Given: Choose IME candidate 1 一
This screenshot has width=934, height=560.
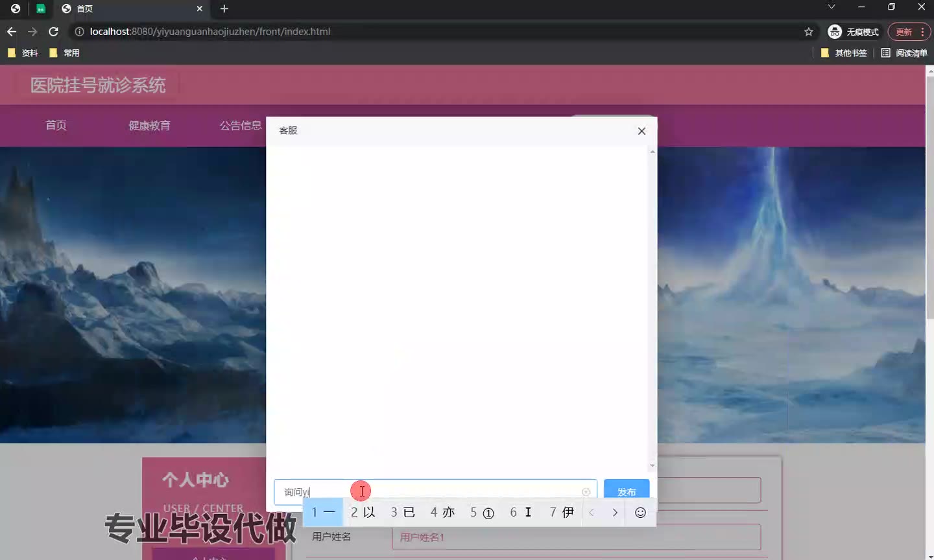Looking at the screenshot, I should coord(323,512).
